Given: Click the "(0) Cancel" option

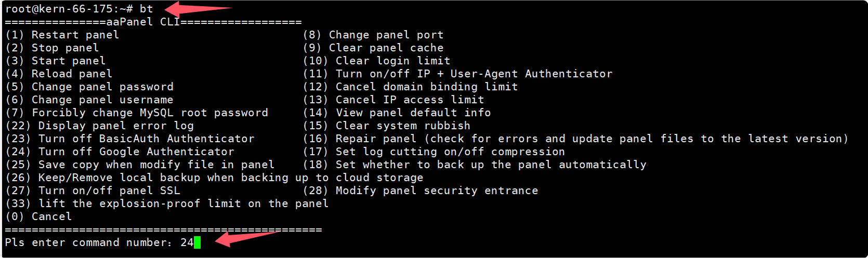Looking at the screenshot, I should point(38,216).
